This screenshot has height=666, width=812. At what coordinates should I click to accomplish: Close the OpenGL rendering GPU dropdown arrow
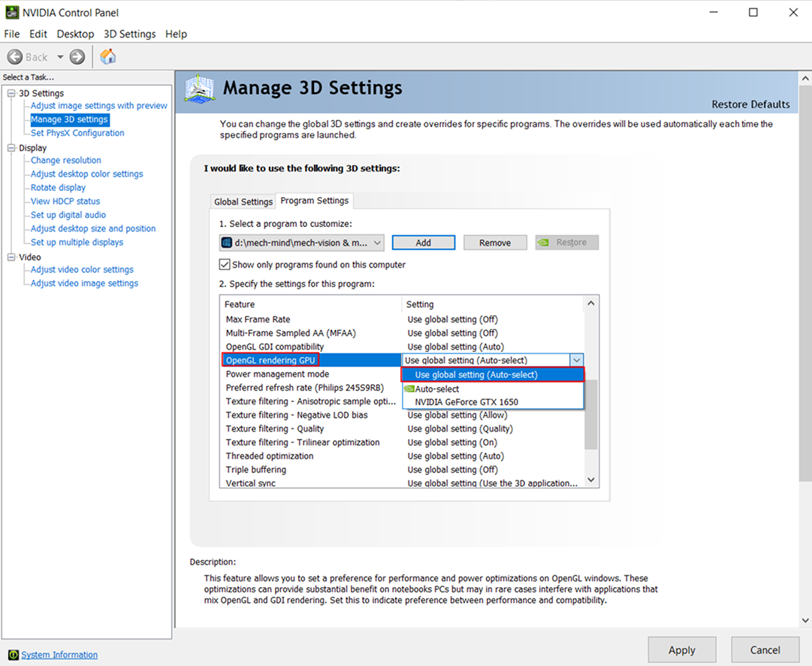pyautogui.click(x=576, y=360)
